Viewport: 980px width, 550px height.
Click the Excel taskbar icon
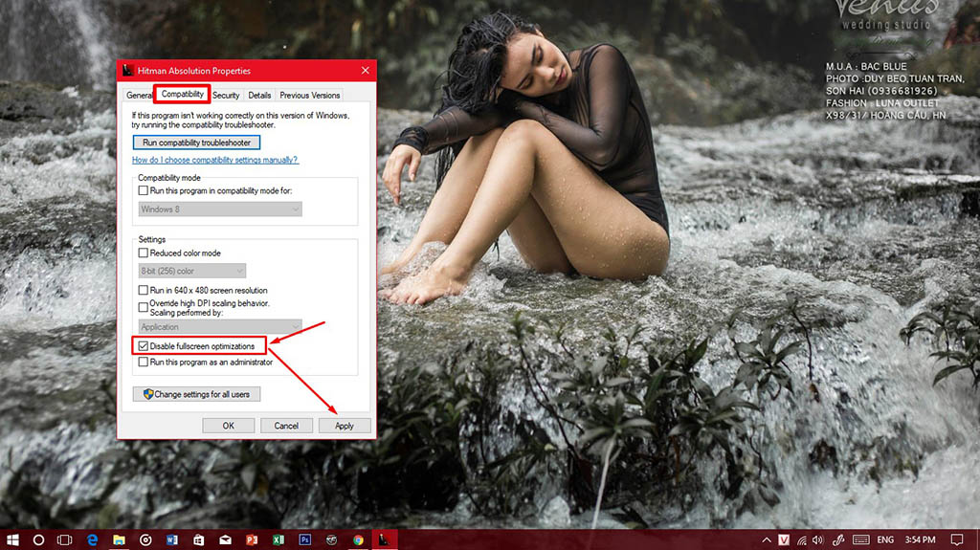tap(278, 539)
